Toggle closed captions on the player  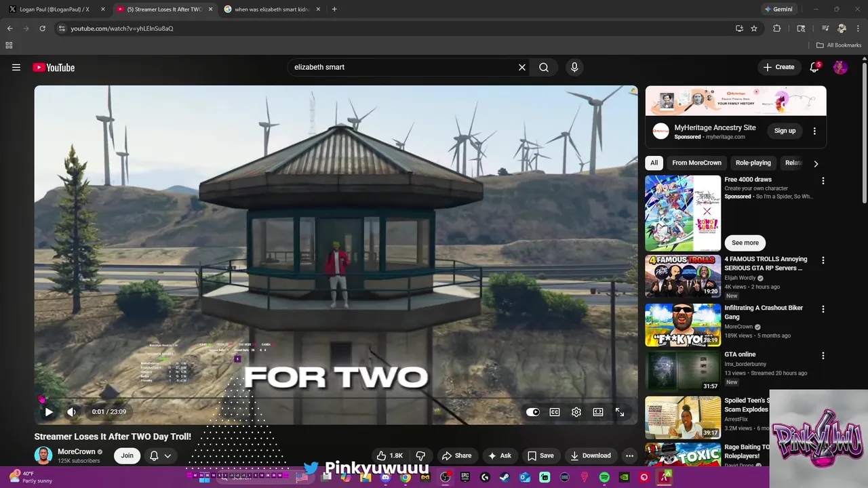(555, 411)
